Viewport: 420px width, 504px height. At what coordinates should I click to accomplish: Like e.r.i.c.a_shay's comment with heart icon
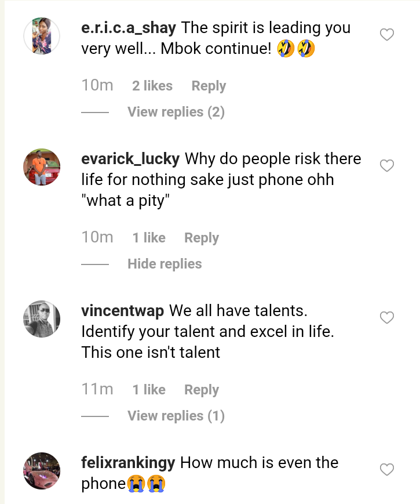point(386,35)
